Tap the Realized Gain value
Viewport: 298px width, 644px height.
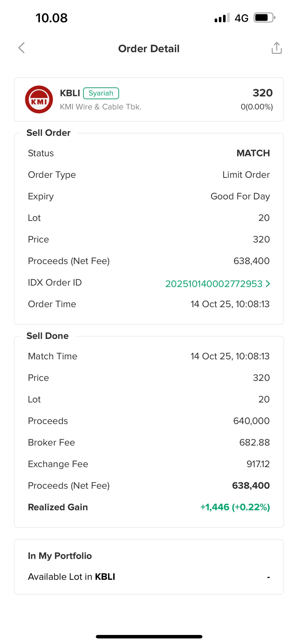[235, 507]
